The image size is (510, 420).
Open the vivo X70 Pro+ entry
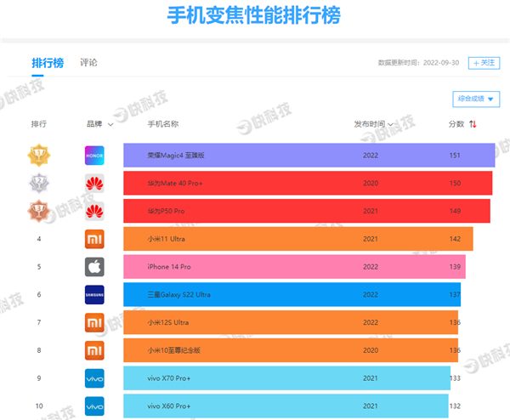click(x=287, y=378)
